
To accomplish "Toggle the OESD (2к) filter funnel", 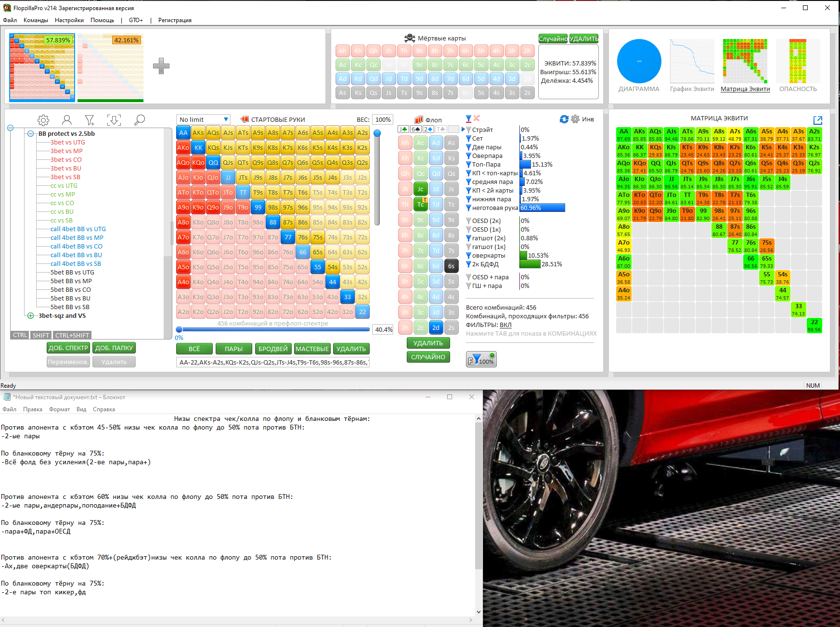I will [468, 221].
